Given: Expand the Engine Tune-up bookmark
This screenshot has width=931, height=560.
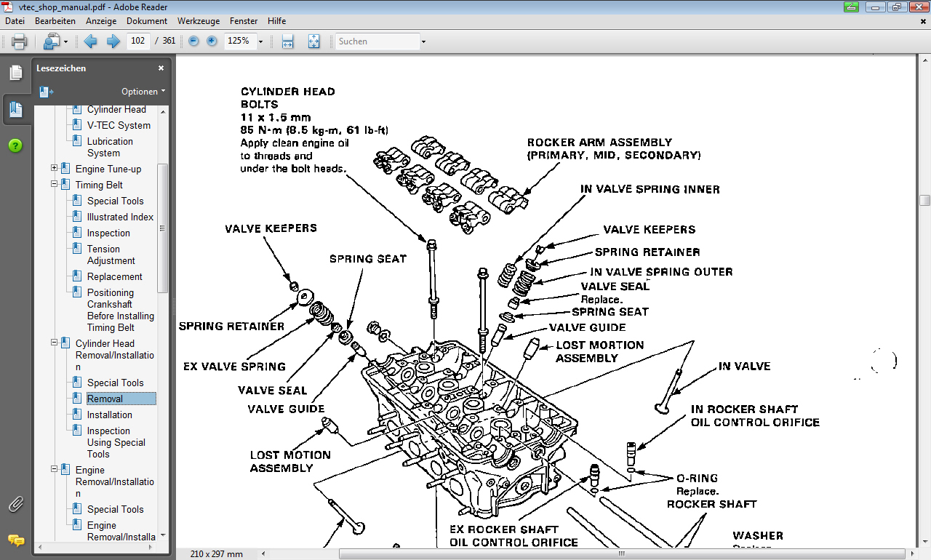Looking at the screenshot, I should [x=55, y=169].
